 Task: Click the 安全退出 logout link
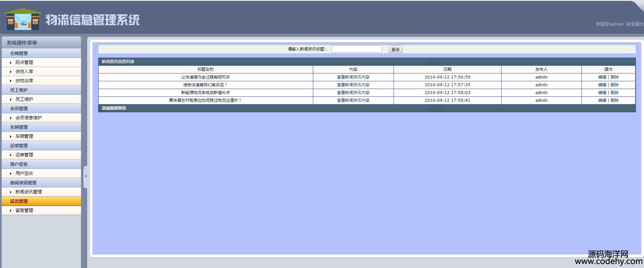[635, 24]
